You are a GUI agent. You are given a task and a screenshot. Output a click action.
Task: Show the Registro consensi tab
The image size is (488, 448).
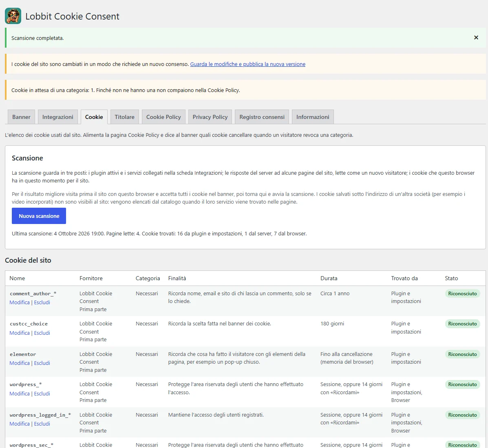pos(262,117)
